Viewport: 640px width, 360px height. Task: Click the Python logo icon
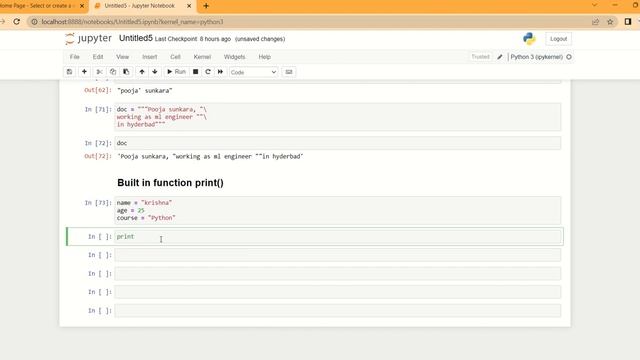click(529, 39)
